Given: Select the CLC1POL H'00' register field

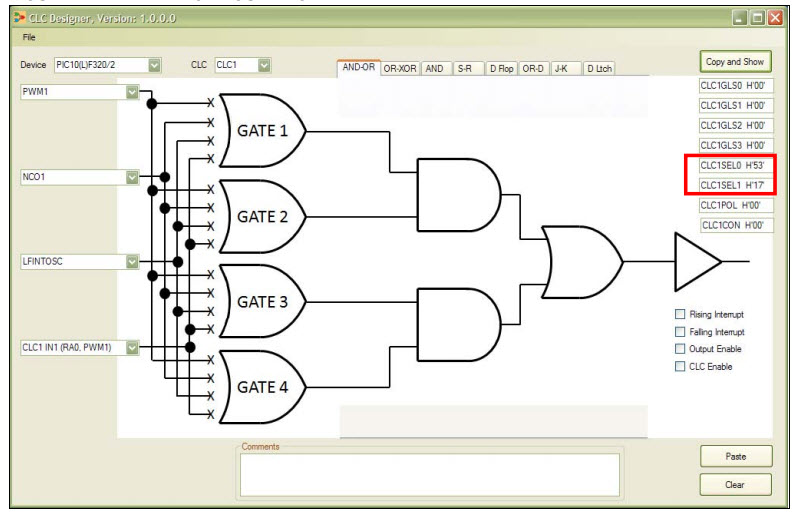Looking at the screenshot, I should (x=736, y=205).
